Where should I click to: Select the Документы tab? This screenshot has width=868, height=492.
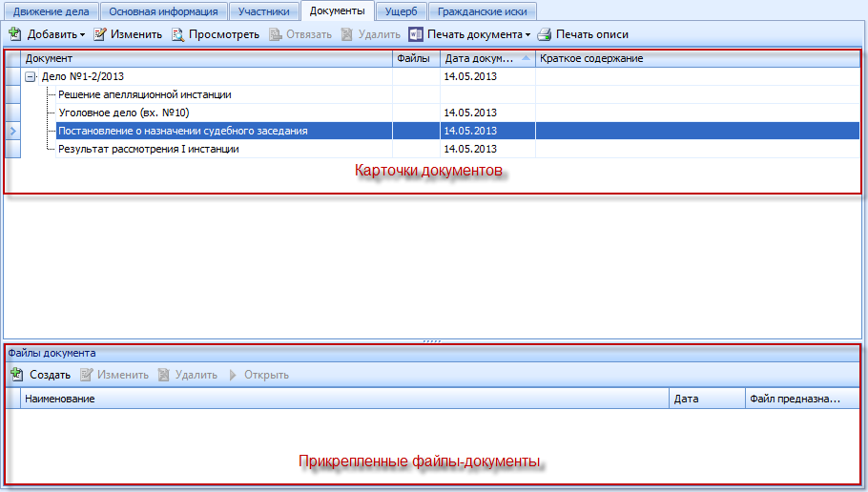click(x=337, y=11)
